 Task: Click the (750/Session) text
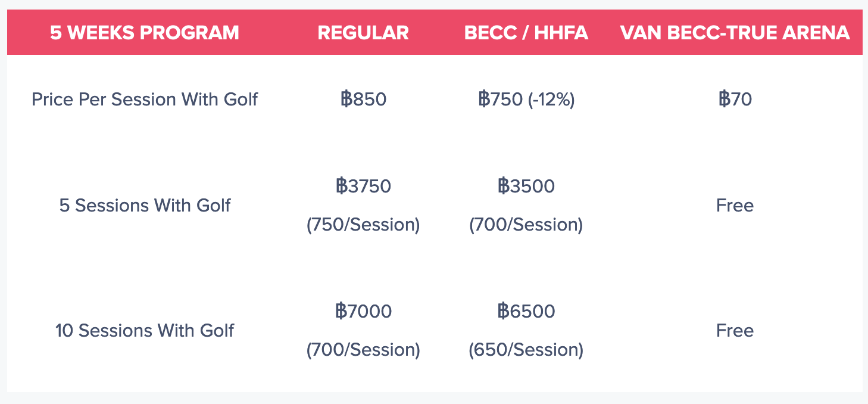click(x=363, y=225)
